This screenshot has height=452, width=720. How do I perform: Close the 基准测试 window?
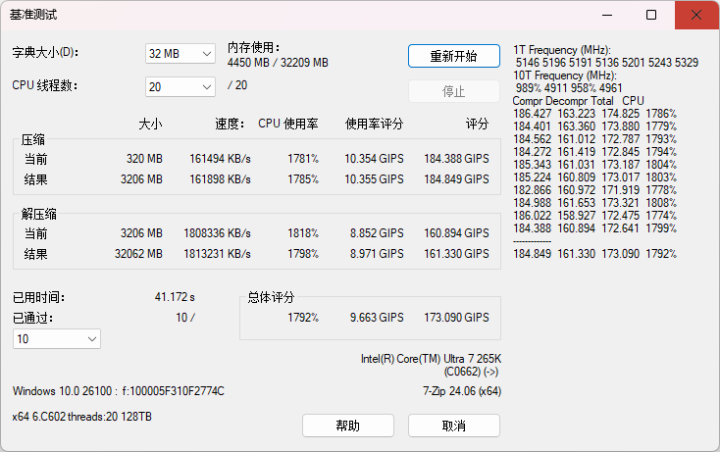click(696, 15)
